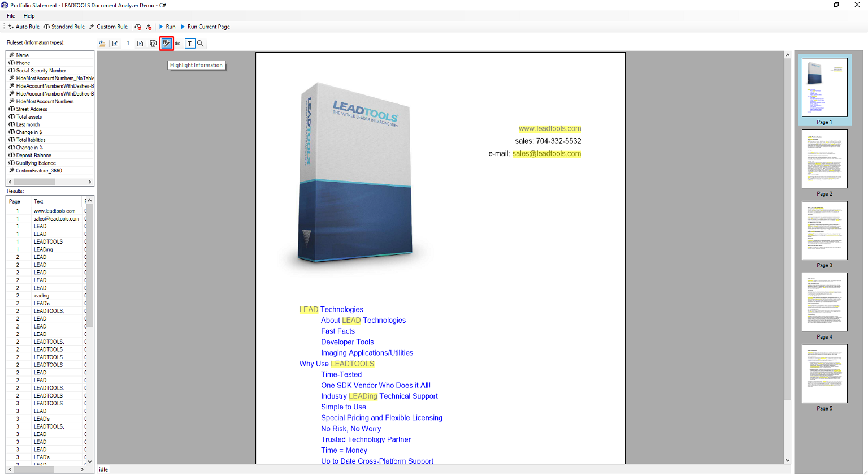
Task: Toggle the Highlight Information button
Action: tap(166, 44)
